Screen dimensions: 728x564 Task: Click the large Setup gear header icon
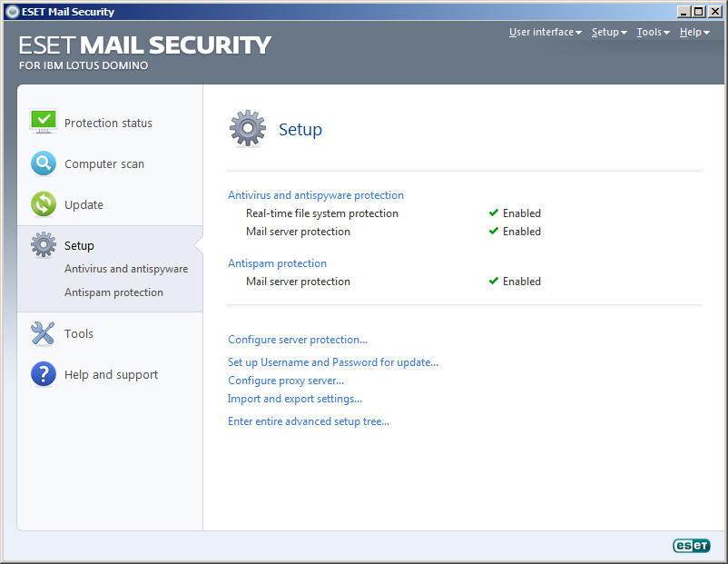pyautogui.click(x=248, y=129)
